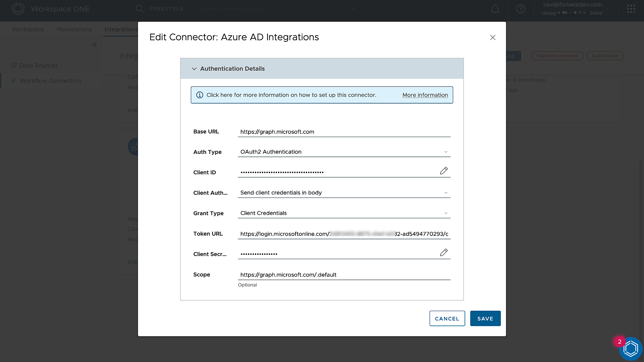
Task: Click the Client Secret pencil edit icon
Action: [x=443, y=252]
